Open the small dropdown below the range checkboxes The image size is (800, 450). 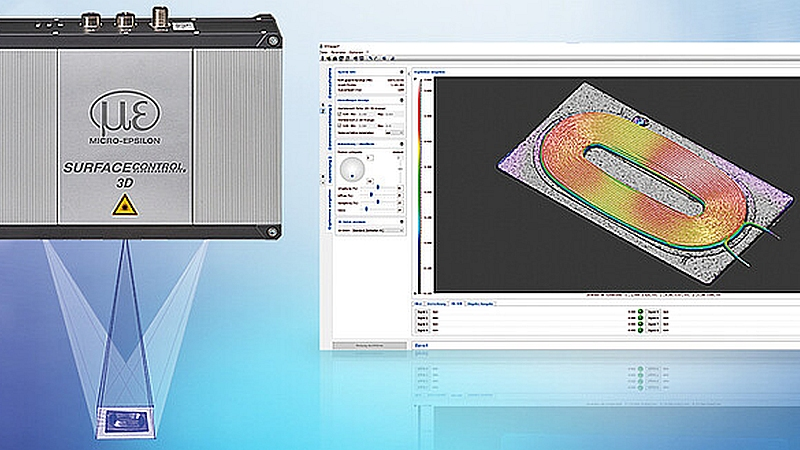click(395, 133)
